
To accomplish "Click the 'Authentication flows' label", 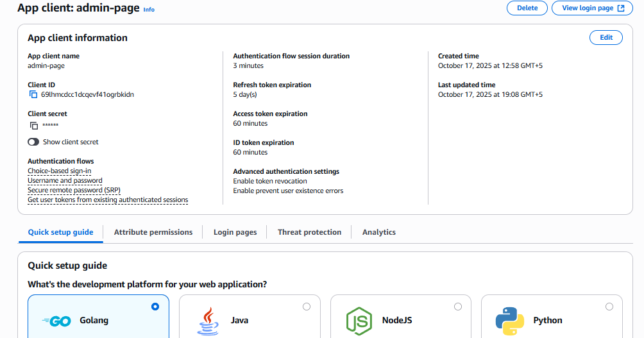I will [x=60, y=162].
